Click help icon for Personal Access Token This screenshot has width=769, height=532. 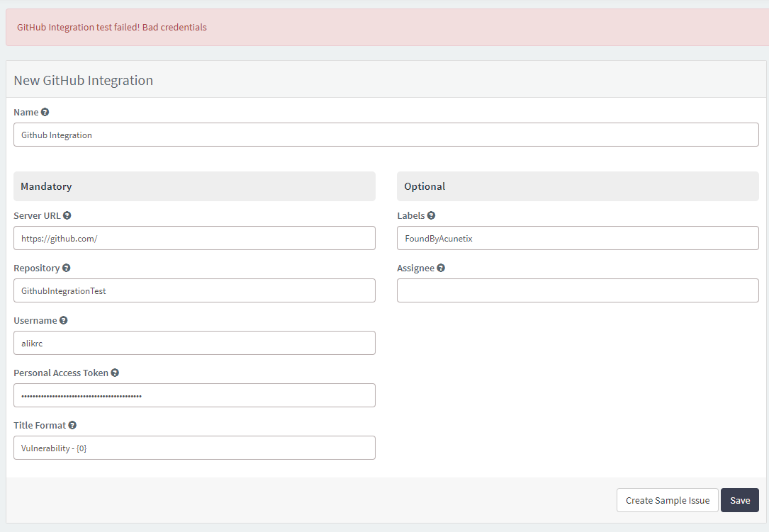pos(115,373)
